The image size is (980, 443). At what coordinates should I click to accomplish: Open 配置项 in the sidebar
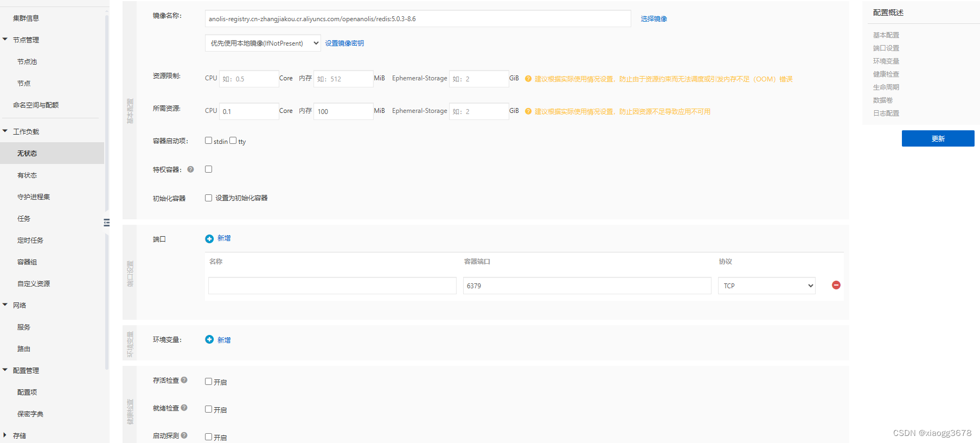coord(27,392)
